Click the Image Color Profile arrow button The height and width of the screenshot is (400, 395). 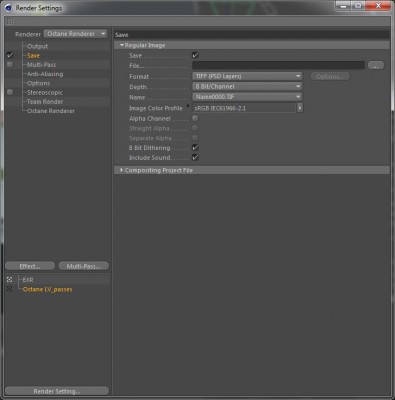tap(300, 108)
